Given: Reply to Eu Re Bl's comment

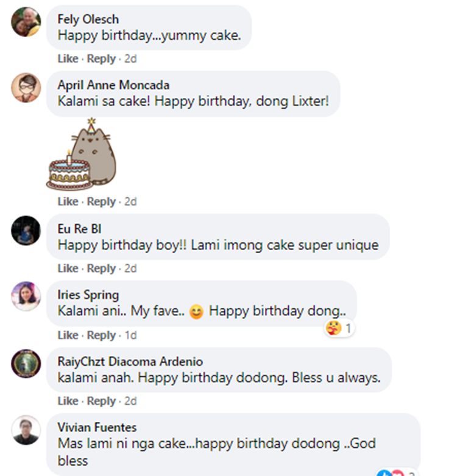Looking at the screenshot, I should (101, 268).
